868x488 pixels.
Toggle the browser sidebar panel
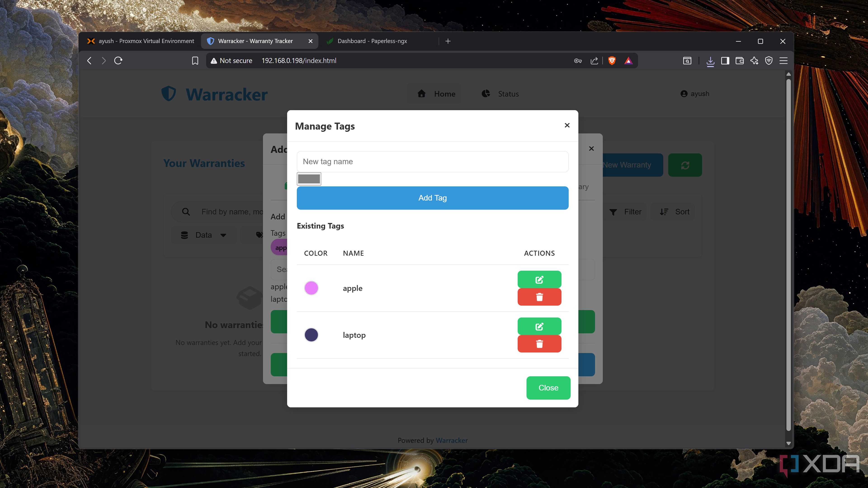point(725,61)
